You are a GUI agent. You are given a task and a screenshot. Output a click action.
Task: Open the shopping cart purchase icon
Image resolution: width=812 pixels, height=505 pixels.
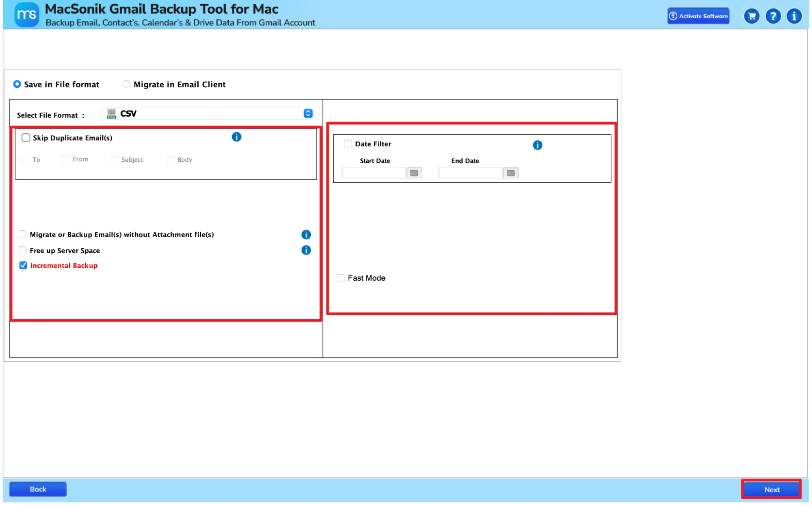751,16
